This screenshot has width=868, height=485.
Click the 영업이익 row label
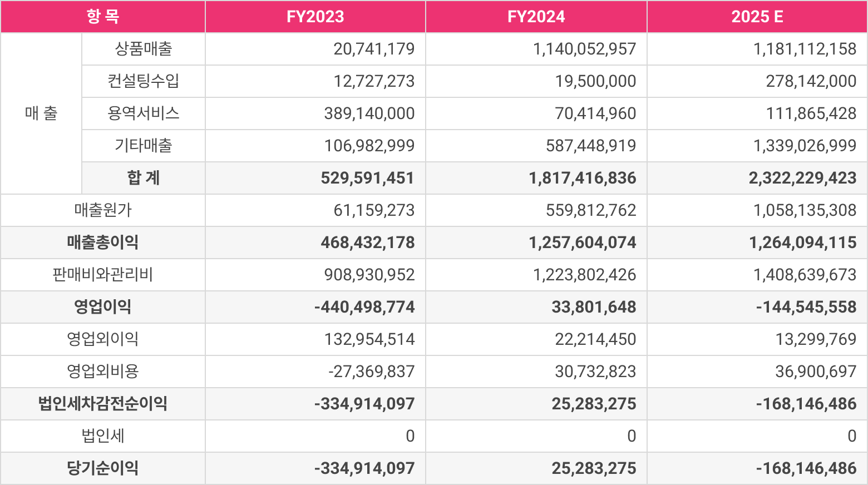pos(103,307)
